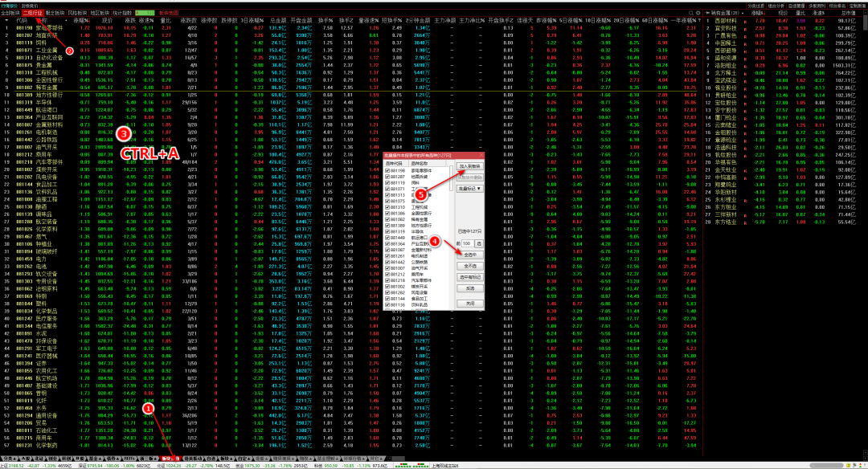Select the 行情报价 top tab
Screen dimensions: 868x469
[9, 6]
